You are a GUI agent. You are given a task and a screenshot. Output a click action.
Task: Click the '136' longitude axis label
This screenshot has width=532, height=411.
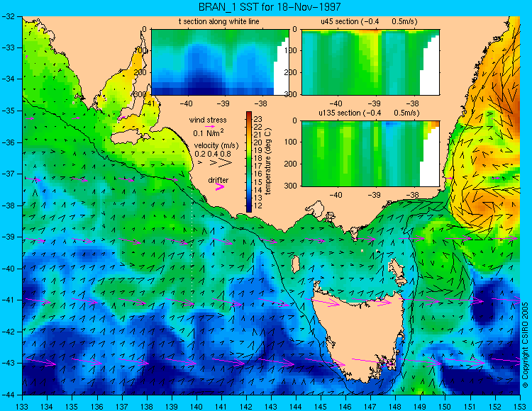pyautogui.click(x=97, y=407)
